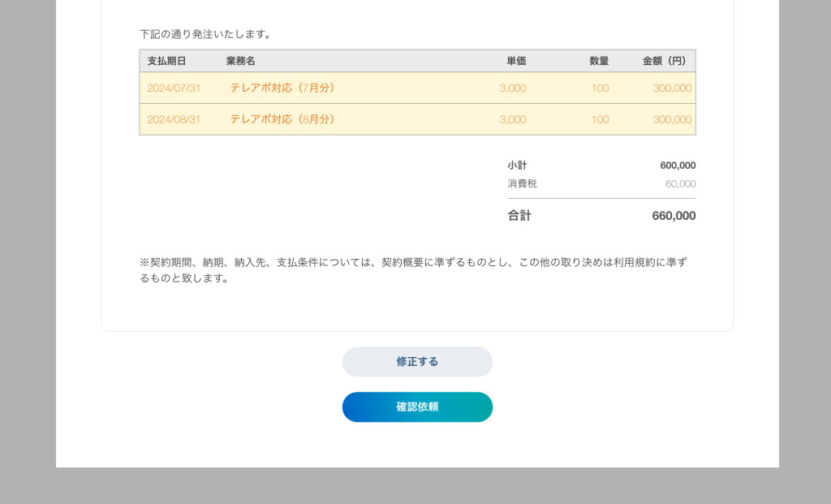Click the 2024/08/31 payment date cell
This screenshot has width=831, height=504.
(174, 119)
